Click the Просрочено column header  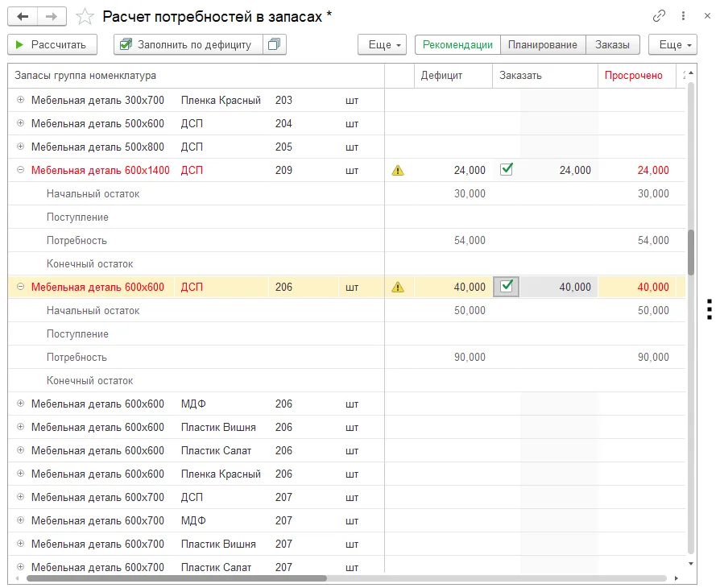pos(634,76)
